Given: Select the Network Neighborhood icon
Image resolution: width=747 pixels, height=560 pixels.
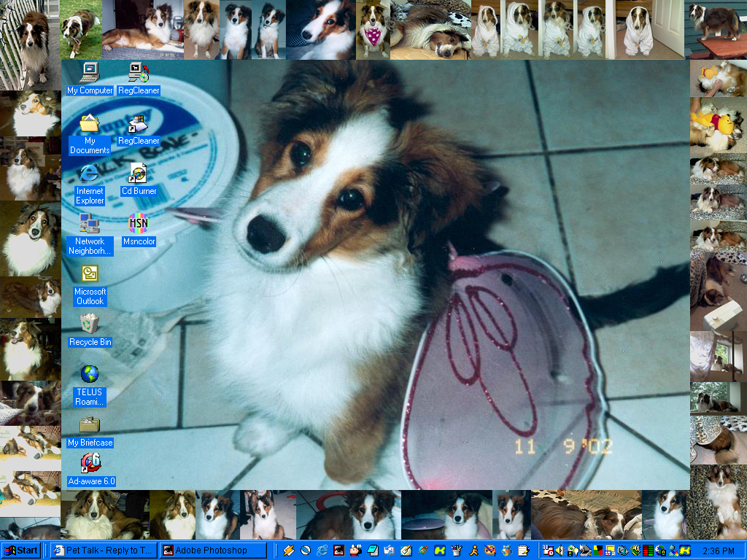Looking at the screenshot, I should click(x=90, y=223).
